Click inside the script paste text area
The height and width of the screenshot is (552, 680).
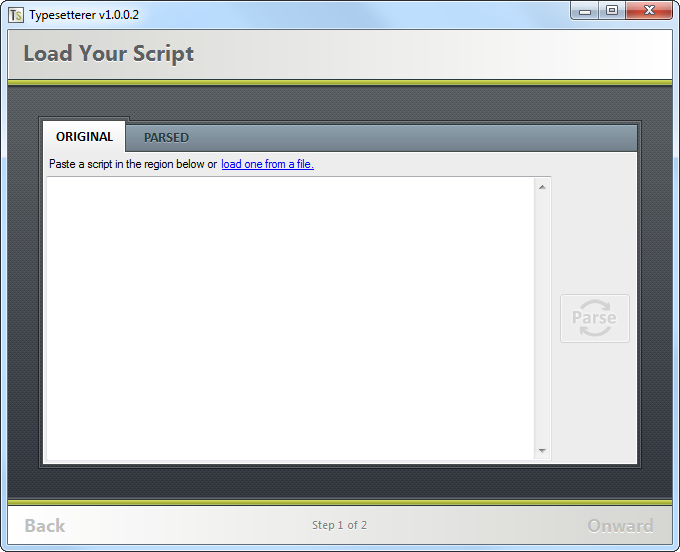[290, 319]
